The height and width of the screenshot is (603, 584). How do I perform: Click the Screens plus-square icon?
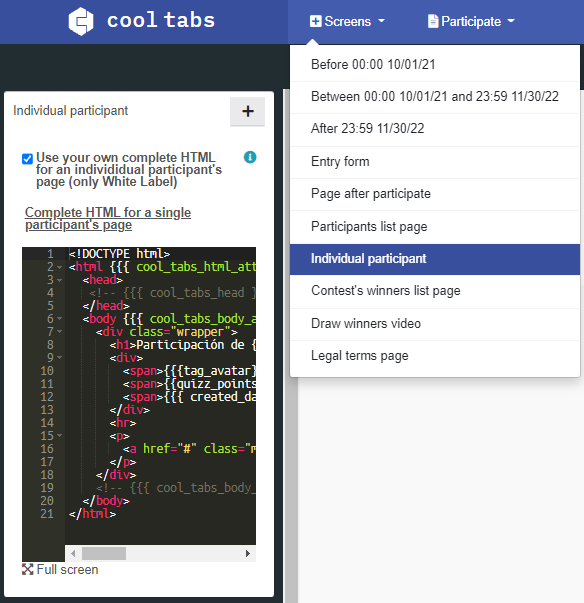pyautogui.click(x=315, y=21)
